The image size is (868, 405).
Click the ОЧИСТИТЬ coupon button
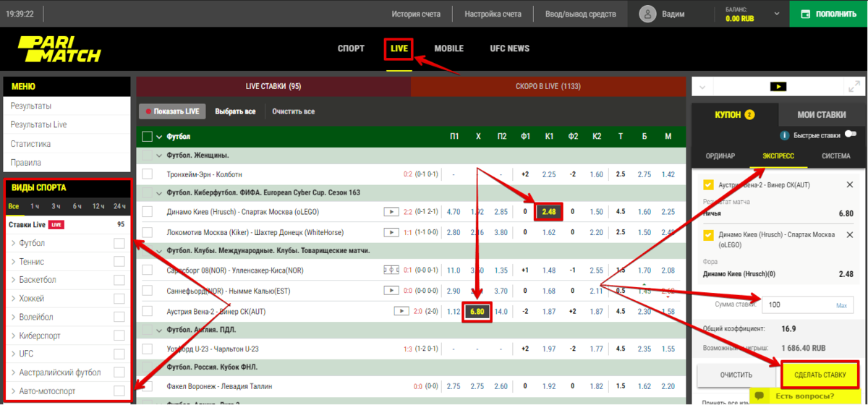736,375
